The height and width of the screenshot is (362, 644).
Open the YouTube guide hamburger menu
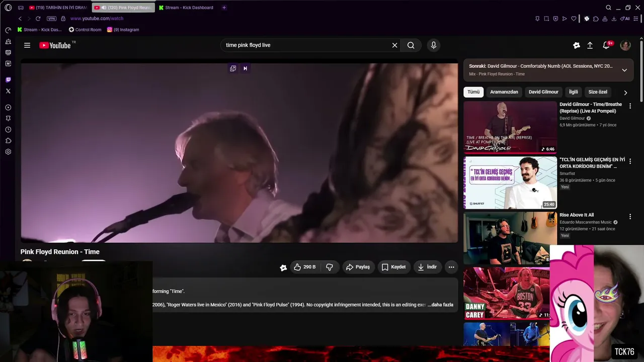pyautogui.click(x=27, y=45)
